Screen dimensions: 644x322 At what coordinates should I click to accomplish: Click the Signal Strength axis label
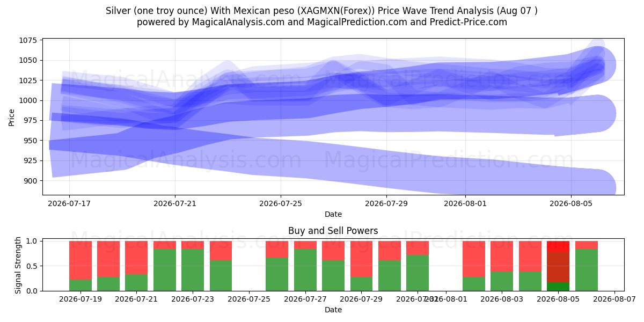[x=18, y=265]
